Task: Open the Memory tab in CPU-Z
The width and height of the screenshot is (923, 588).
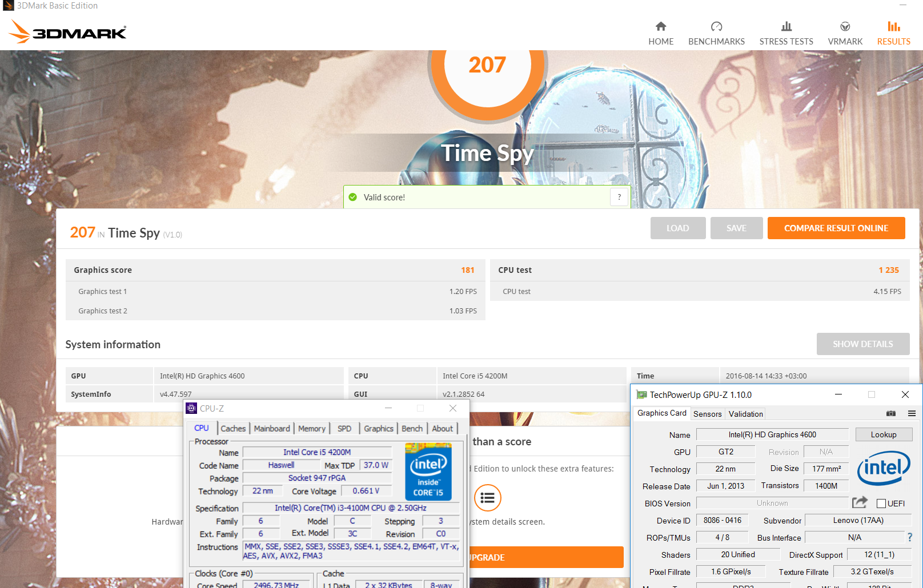Action: 312,429
